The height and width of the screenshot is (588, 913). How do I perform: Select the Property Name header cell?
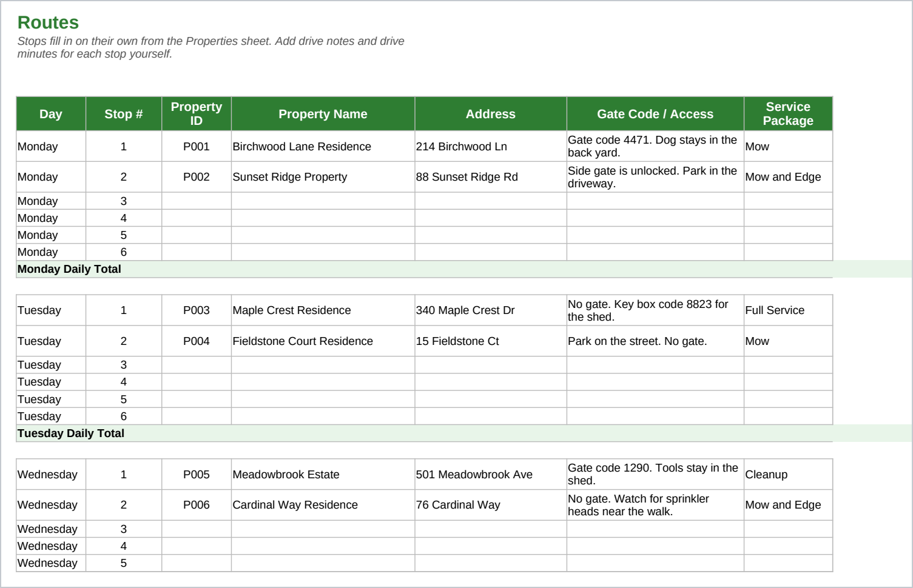tap(323, 114)
